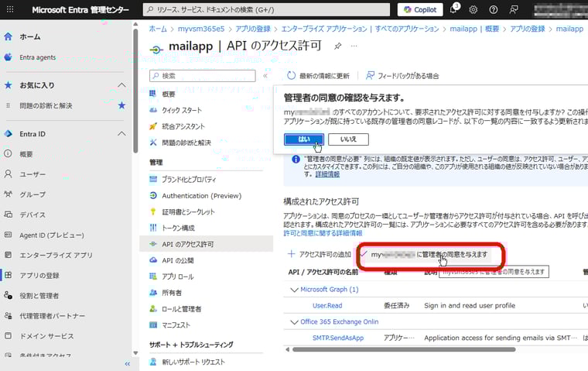Open the settings gear icon
Viewport: 588px width, 371px height.
tap(473, 10)
